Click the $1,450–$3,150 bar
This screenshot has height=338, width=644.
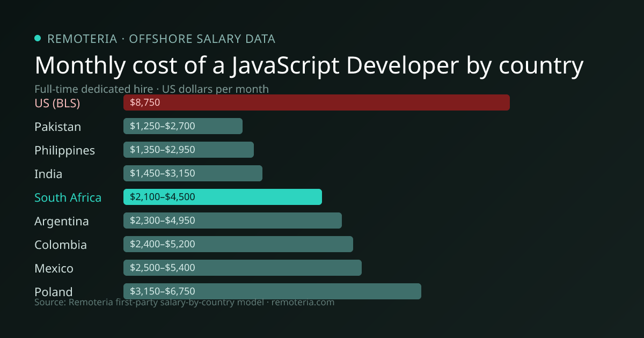[193, 173]
